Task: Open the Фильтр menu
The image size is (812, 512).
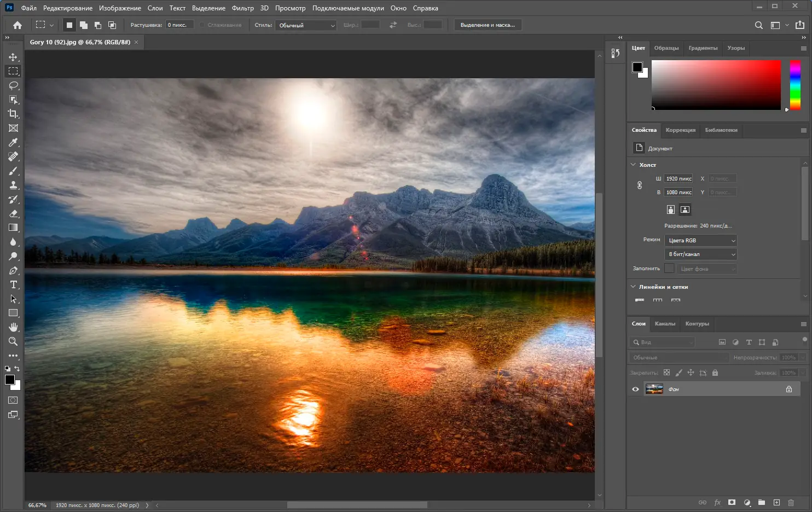Action: click(243, 8)
